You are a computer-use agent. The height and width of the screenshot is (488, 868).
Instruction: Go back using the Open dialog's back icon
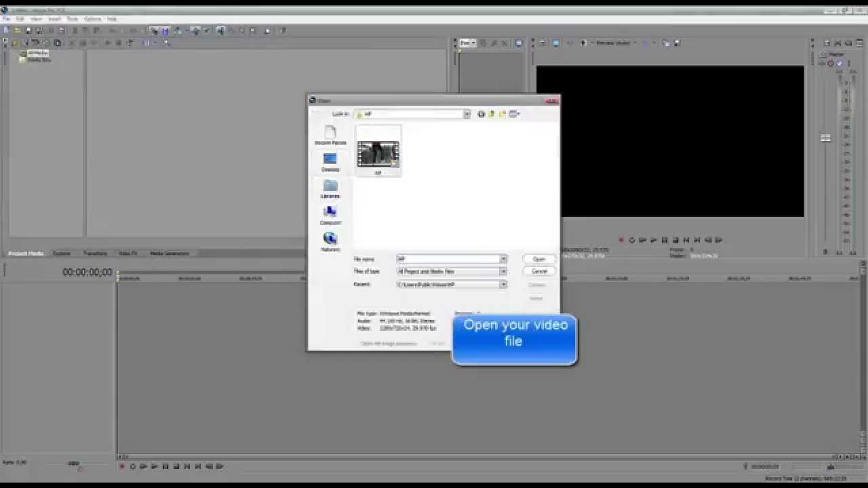pyautogui.click(x=481, y=114)
